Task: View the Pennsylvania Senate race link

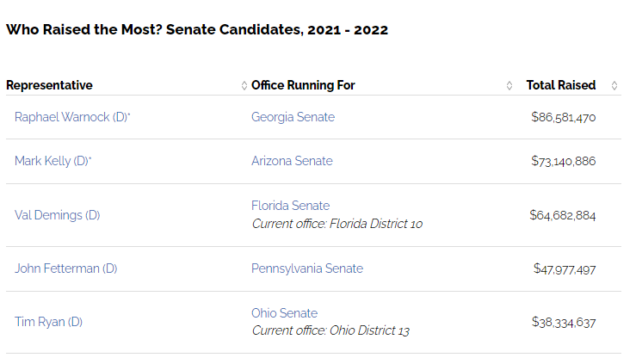Action: tap(306, 268)
